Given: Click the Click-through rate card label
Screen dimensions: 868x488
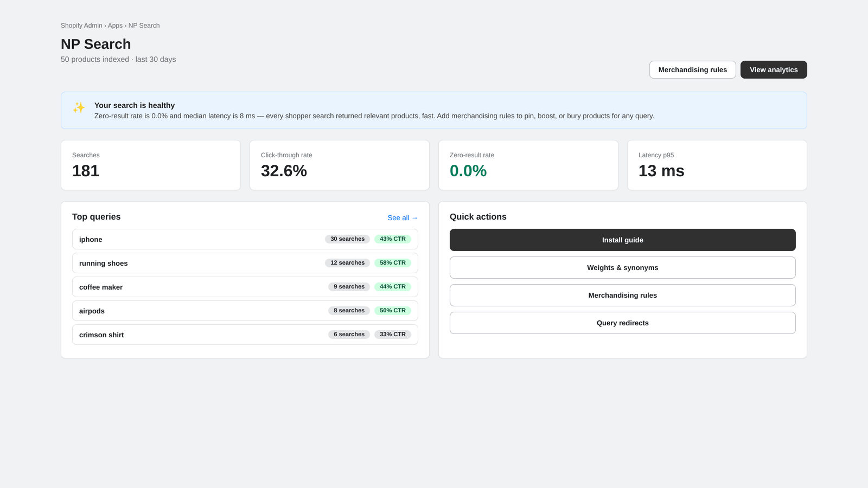Looking at the screenshot, I should coord(286,155).
